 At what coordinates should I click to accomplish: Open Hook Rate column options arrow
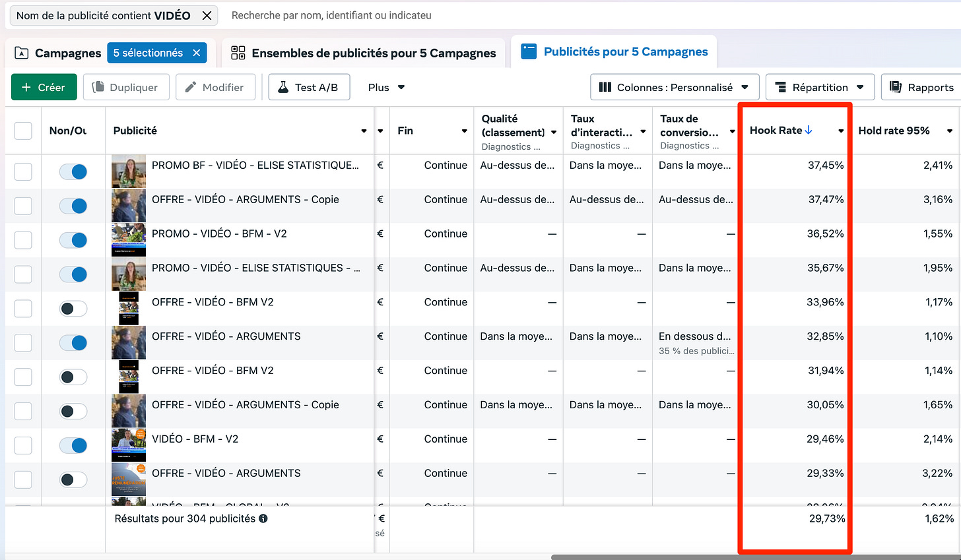[841, 131]
